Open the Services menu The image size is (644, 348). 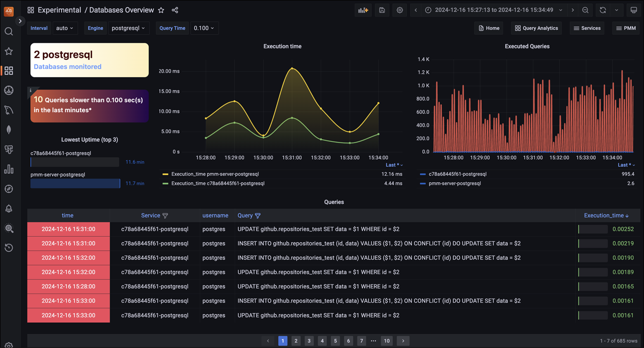[x=587, y=28]
